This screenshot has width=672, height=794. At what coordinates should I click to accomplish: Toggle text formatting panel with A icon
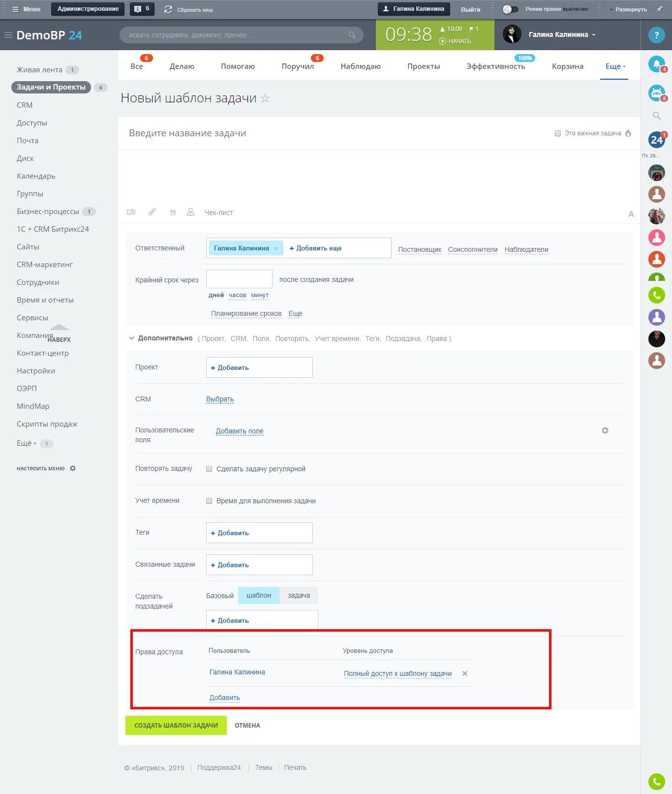pyautogui.click(x=631, y=214)
